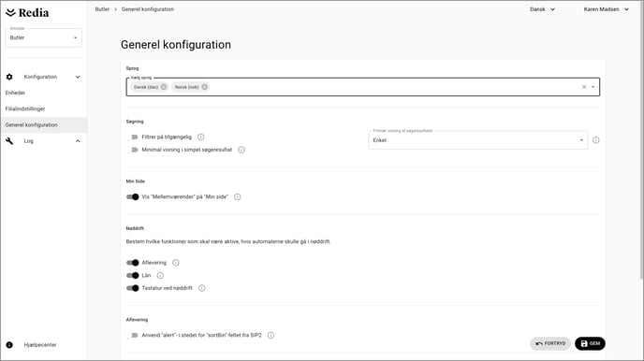Image resolution: width=644 pixels, height=361 pixels.
Task: Show info for Aflevering nøddrift option
Action: [176, 263]
